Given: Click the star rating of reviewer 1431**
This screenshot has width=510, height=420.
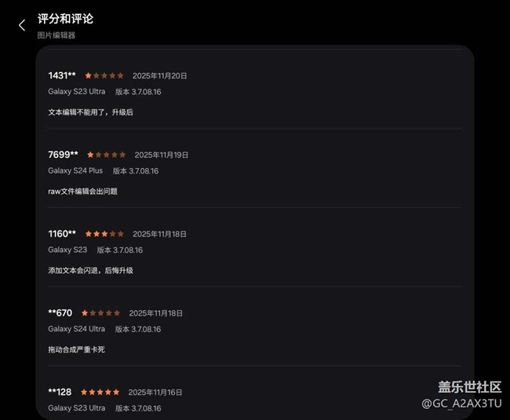Looking at the screenshot, I should pos(104,76).
